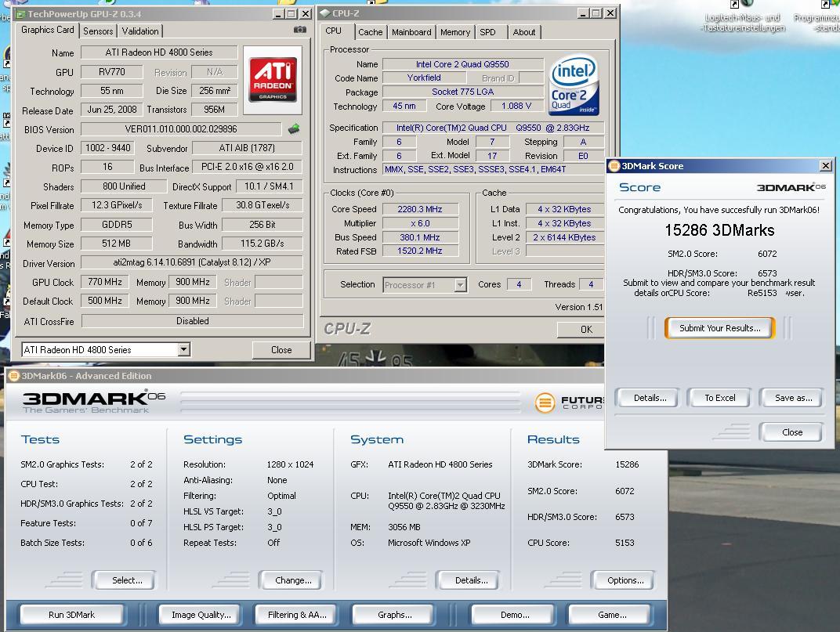Click the Bandwidth 115.2 GB/s field
The width and height of the screenshot is (840, 632).
262,243
